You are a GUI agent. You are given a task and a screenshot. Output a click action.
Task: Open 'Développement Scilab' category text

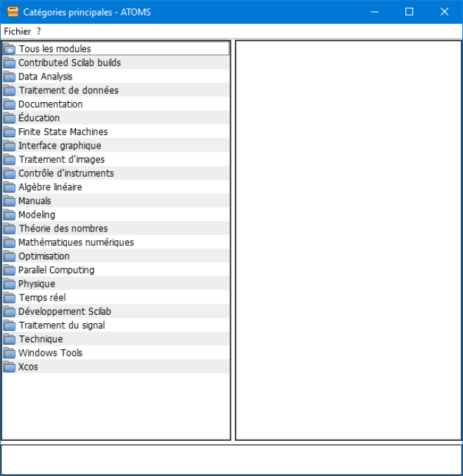pos(65,311)
